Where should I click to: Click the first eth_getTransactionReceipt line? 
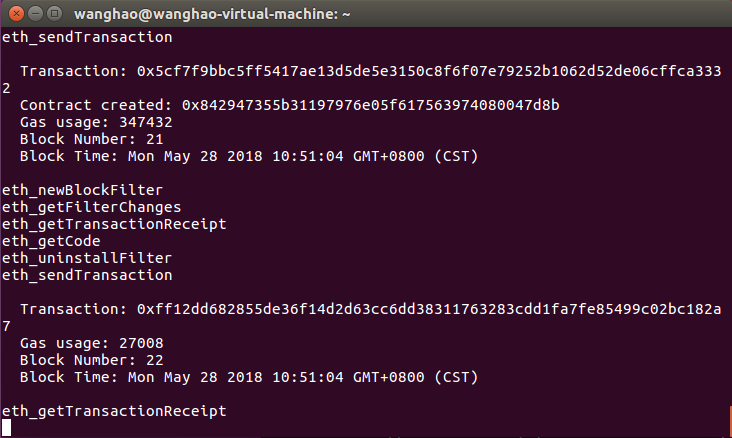[114, 224]
